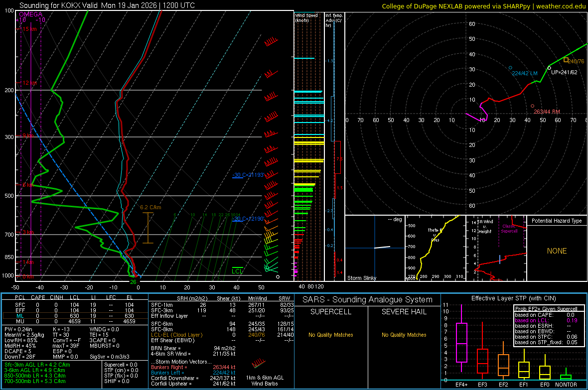
Task: Select the green NONTOR box plot
Action: pyautogui.click(x=566, y=375)
